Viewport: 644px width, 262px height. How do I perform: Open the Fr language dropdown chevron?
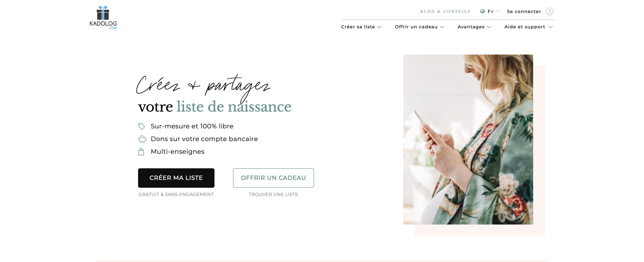pos(498,11)
